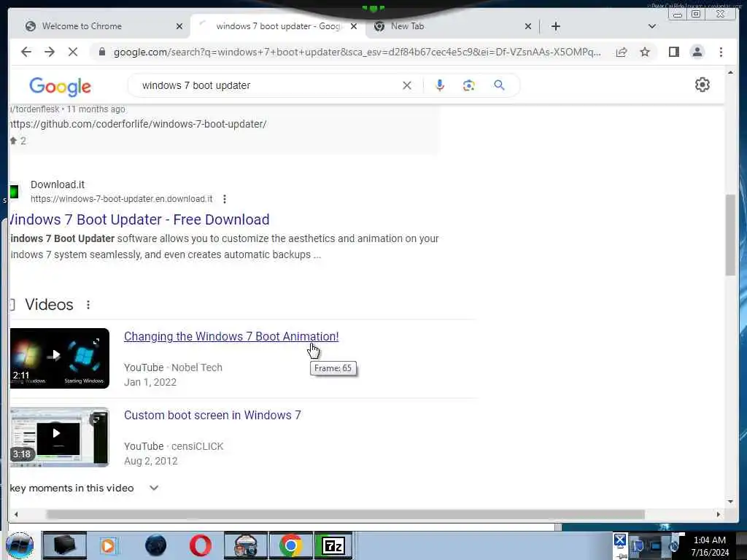This screenshot has height=560, width=747.
Task: Open the black box app in taskbar
Action: tap(64, 545)
